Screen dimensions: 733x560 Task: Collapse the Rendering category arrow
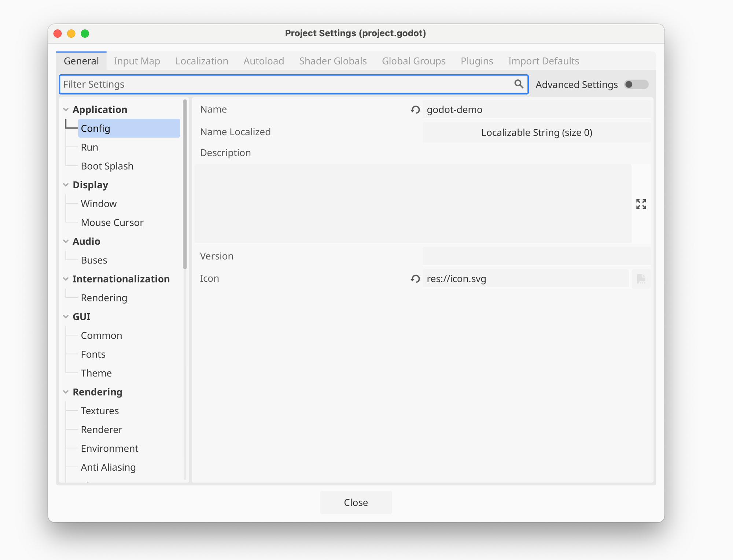click(x=66, y=392)
